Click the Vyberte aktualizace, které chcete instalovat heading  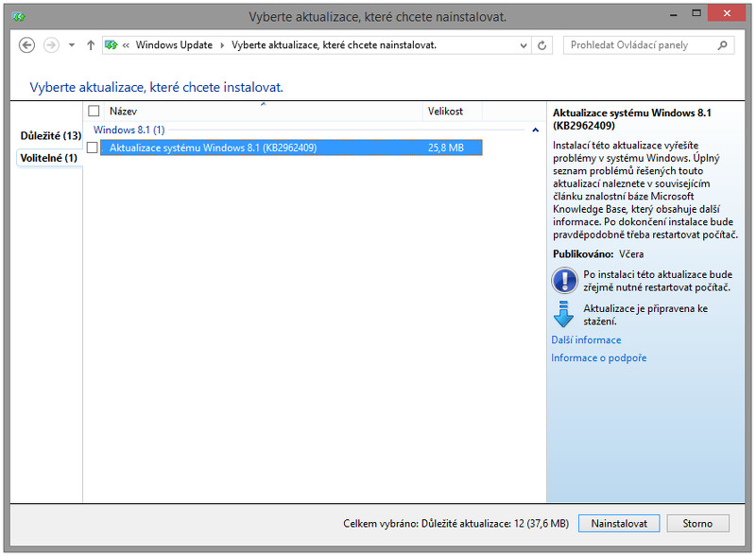coord(156,87)
